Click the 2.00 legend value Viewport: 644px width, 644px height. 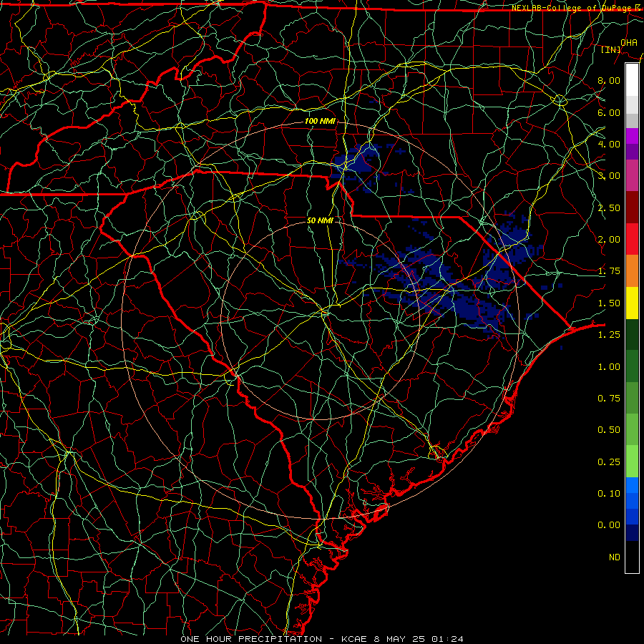click(609, 240)
